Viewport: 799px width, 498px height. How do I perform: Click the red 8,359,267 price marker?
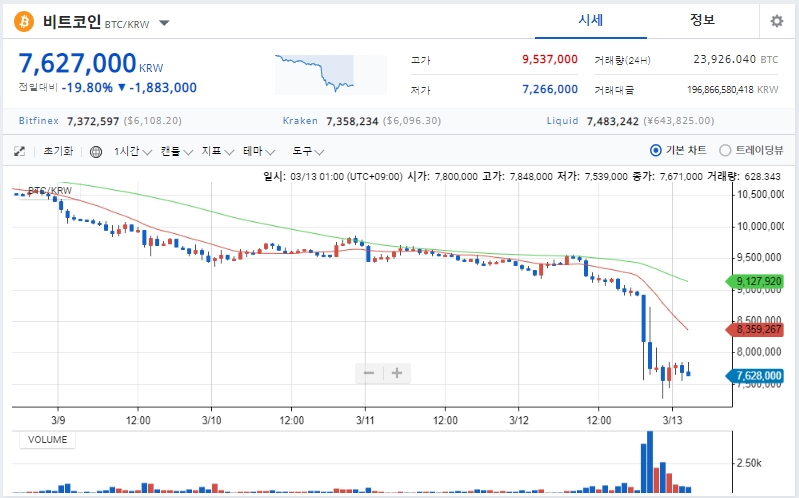point(755,330)
